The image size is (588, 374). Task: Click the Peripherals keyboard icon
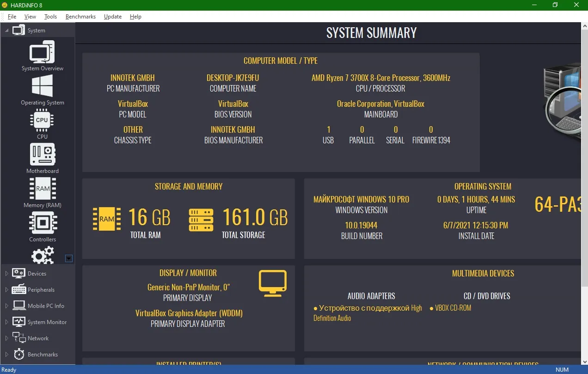pos(18,289)
